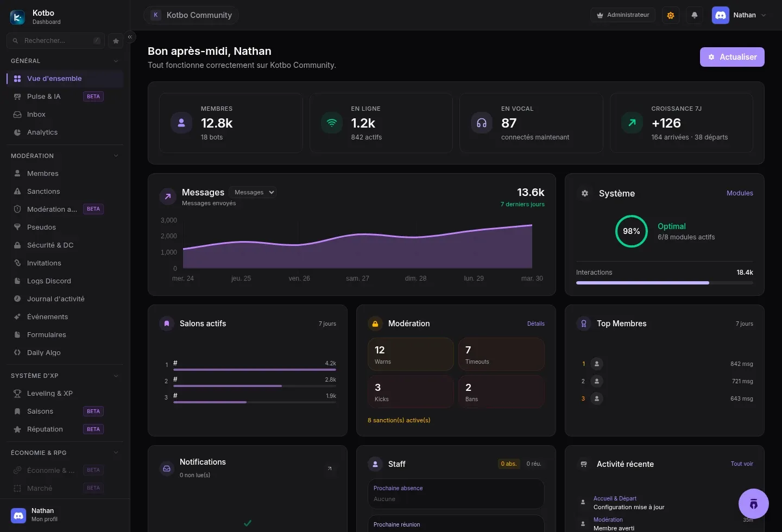The image size is (782, 532).
Task: Click the 12 Warns tile
Action: point(411,354)
